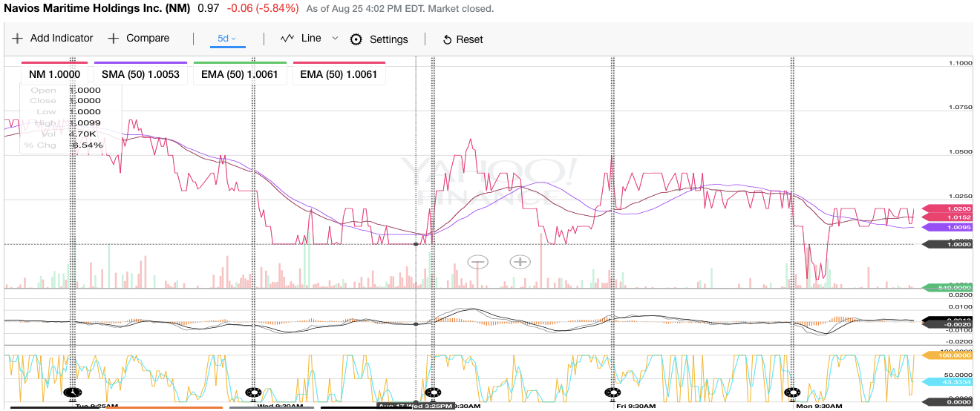The height and width of the screenshot is (411, 980).
Task: Click the orange 100.0000 stochastic flag
Action: [x=946, y=355]
